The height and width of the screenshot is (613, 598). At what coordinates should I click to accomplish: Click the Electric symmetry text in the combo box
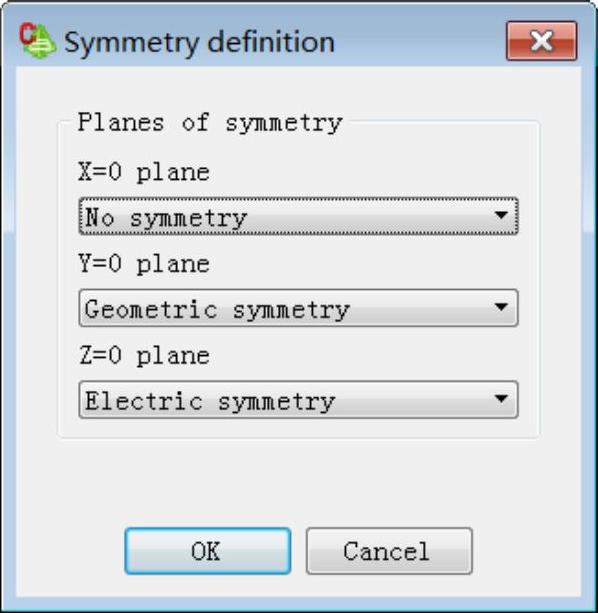210,402
